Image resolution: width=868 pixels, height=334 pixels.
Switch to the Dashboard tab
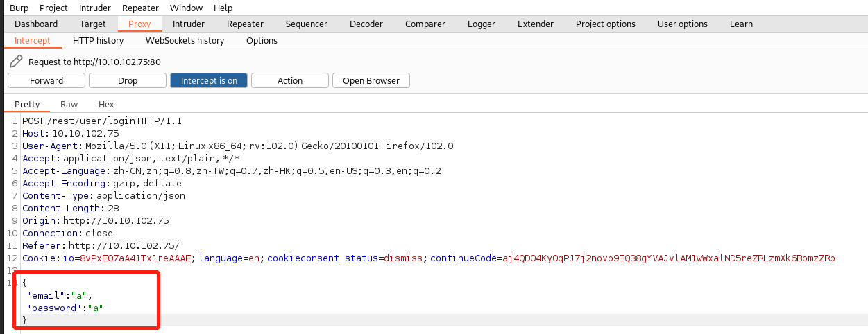(36, 24)
